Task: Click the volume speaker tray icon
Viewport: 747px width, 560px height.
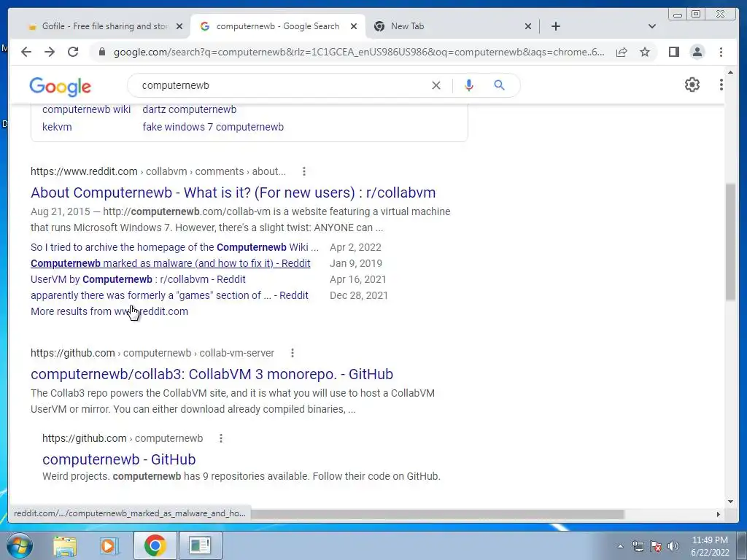Action: pos(673,546)
